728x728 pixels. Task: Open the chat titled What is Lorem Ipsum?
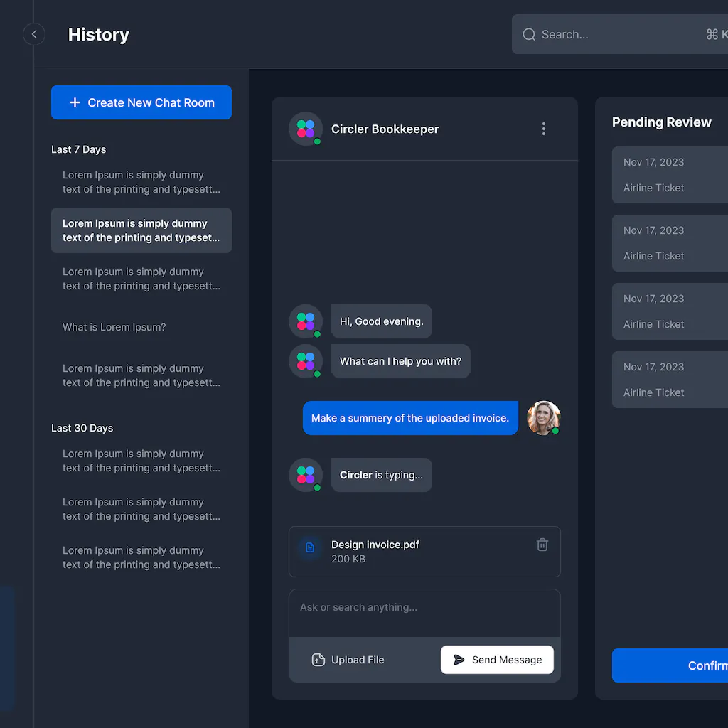click(x=114, y=327)
